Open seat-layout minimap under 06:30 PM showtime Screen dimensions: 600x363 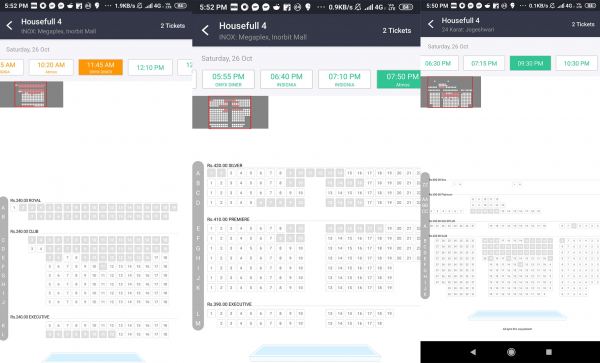click(x=450, y=92)
